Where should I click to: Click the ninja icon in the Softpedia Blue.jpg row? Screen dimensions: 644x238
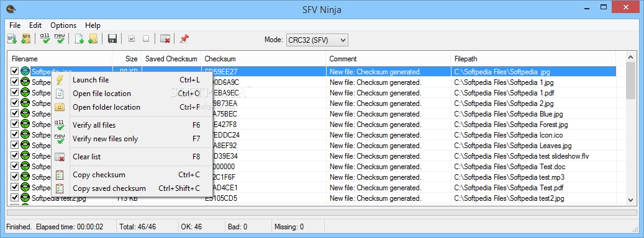25,113
